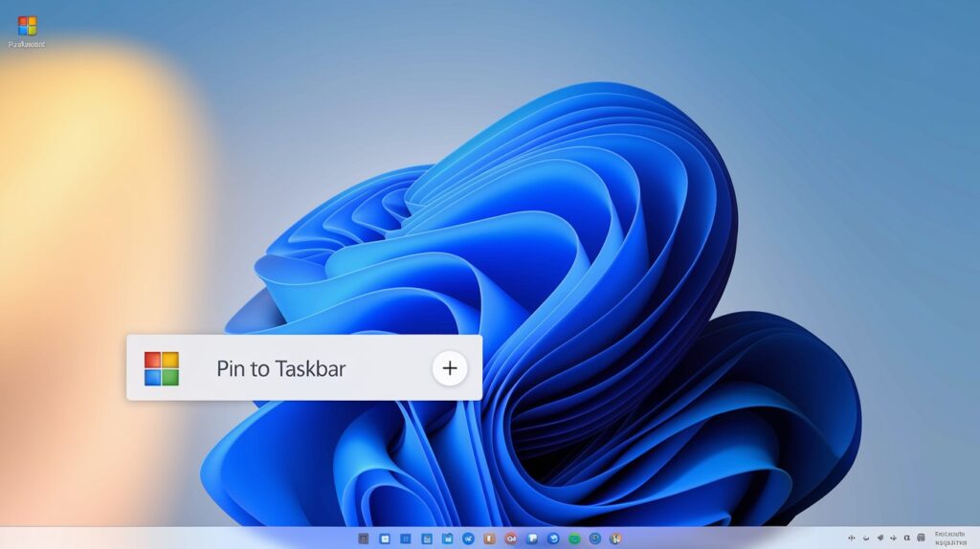Screen dimensions: 980x549
Task: Open the blue circle icon before the orange square
Action: click(468, 538)
